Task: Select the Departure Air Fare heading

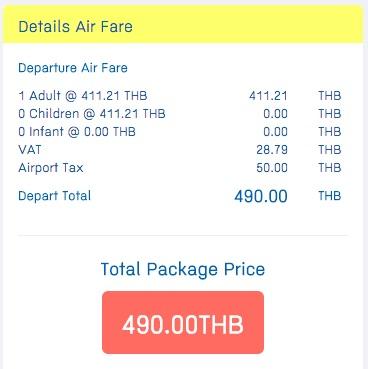Action: coord(73,68)
